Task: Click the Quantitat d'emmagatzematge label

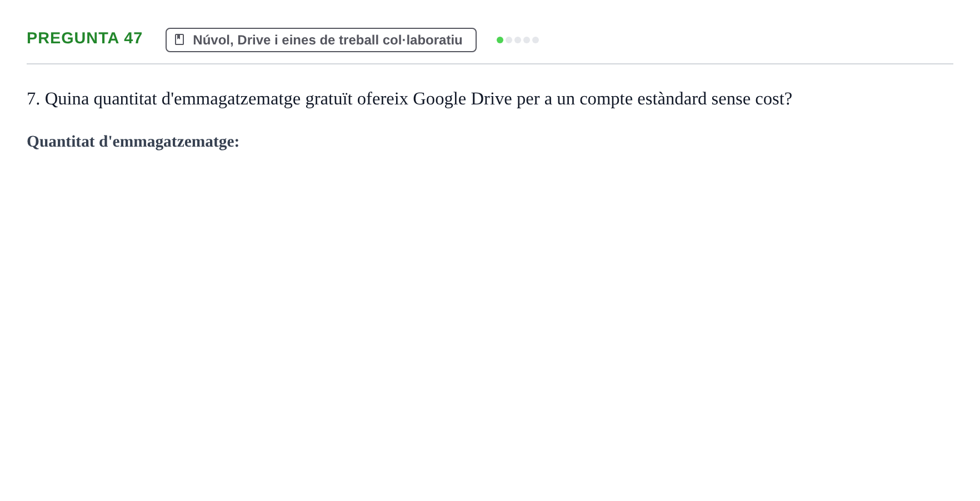Action: [x=133, y=142]
